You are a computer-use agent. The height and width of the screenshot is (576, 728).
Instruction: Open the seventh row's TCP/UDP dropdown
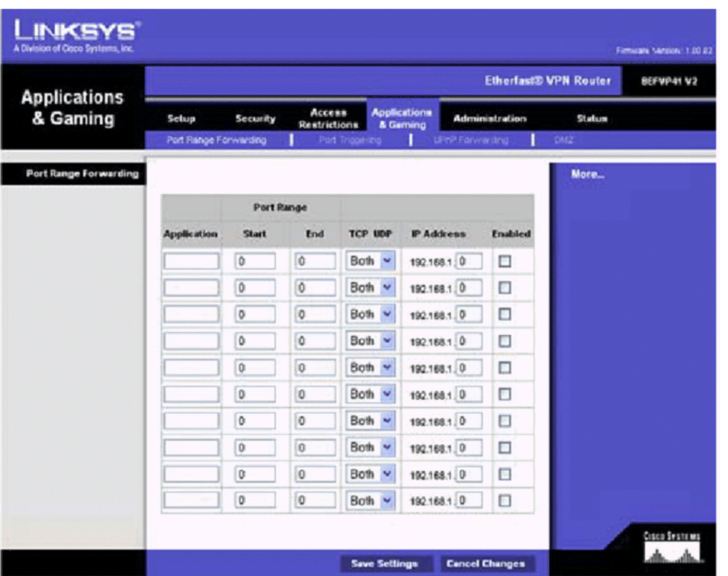[370, 421]
